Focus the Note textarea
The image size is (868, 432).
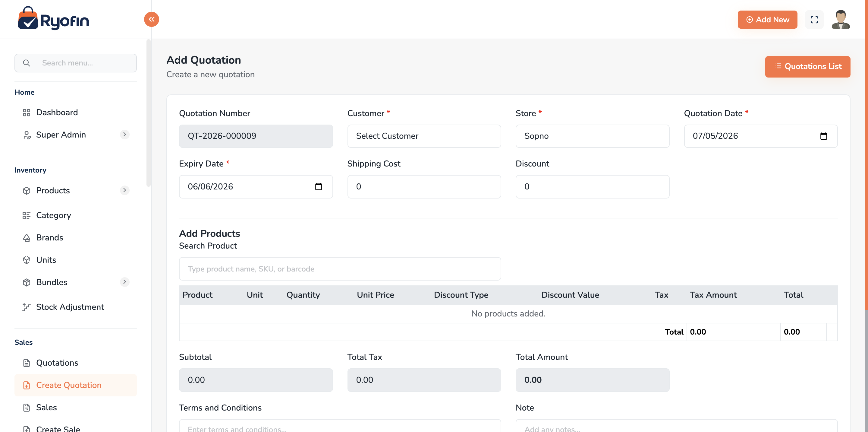tap(676, 426)
